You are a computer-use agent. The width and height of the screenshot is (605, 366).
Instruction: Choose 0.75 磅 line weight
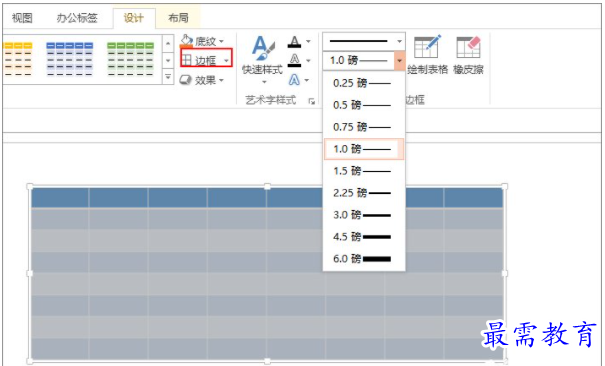point(364,127)
